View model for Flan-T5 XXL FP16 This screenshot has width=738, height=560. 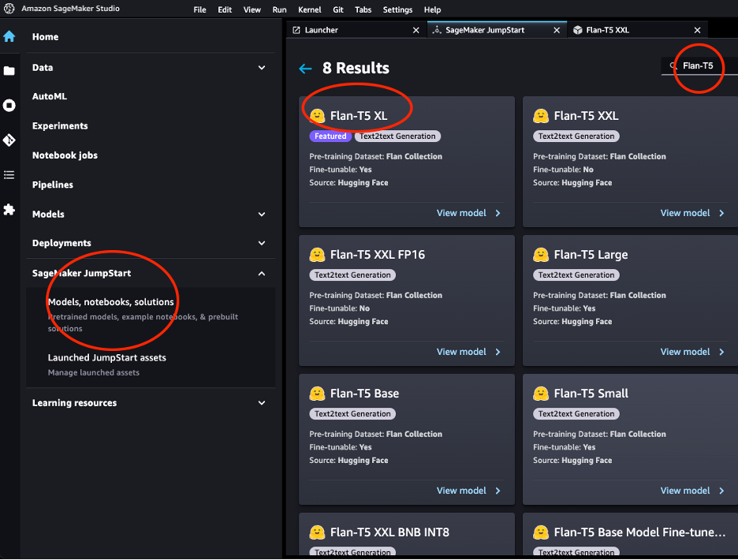[x=468, y=352]
